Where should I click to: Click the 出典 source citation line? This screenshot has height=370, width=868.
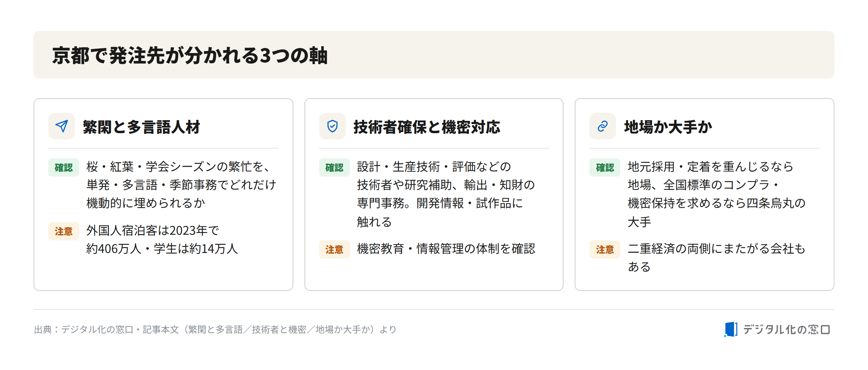coord(215,329)
